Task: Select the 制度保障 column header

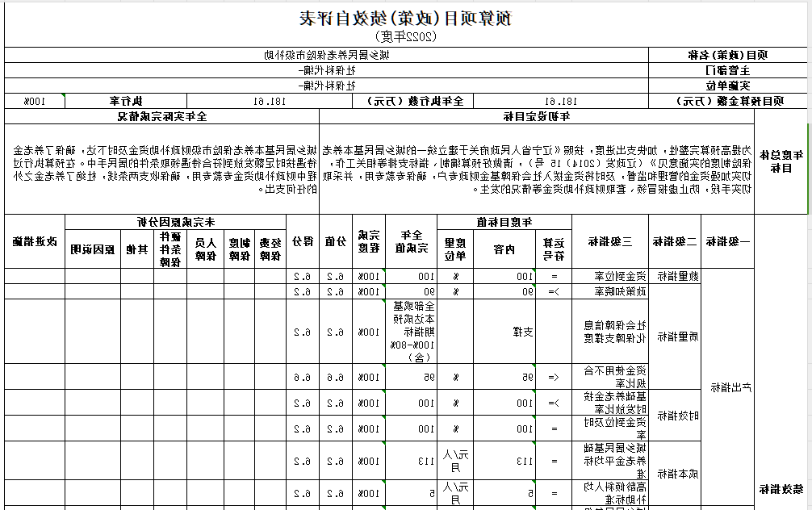Action: (x=239, y=249)
